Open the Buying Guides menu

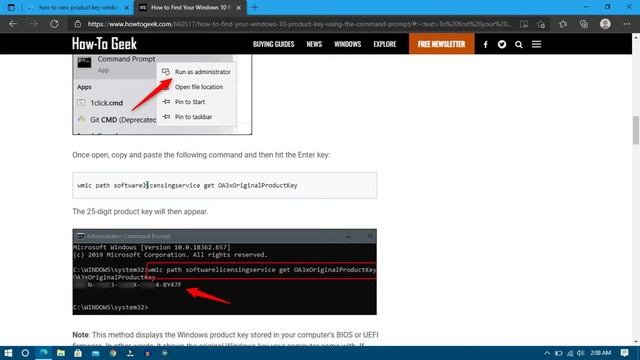tap(273, 44)
